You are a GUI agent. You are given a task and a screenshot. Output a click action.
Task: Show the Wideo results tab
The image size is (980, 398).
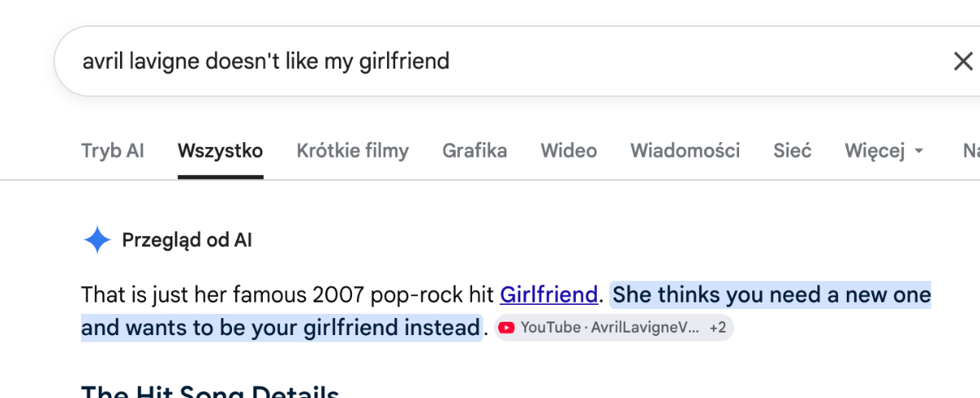[x=568, y=150]
